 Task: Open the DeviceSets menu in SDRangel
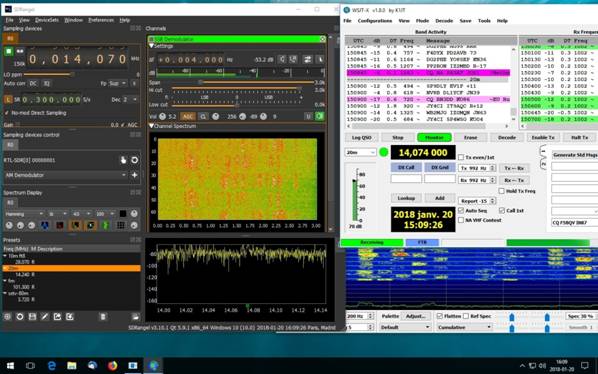(x=47, y=20)
